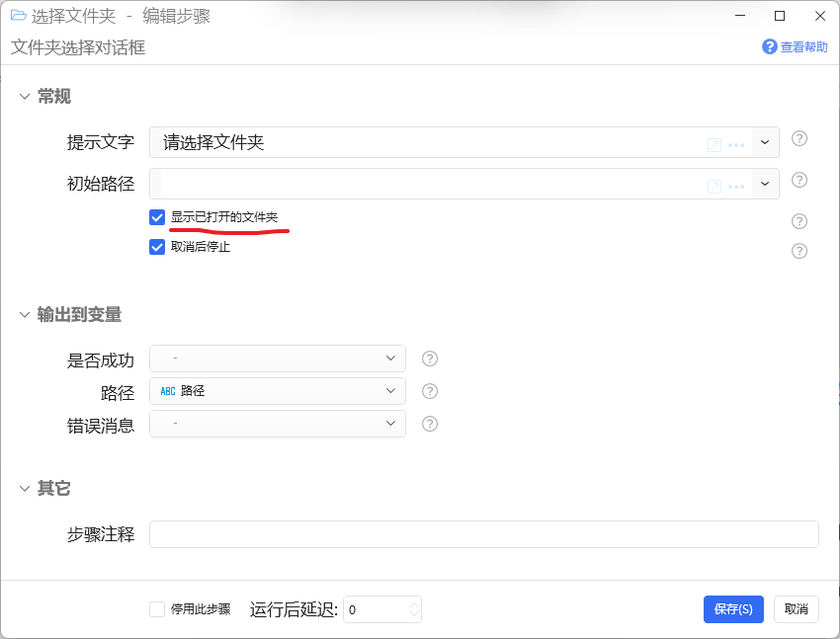Image resolution: width=840 pixels, height=639 pixels.
Task: Click help icon next to 错误消息 dropdown
Action: pyautogui.click(x=430, y=424)
